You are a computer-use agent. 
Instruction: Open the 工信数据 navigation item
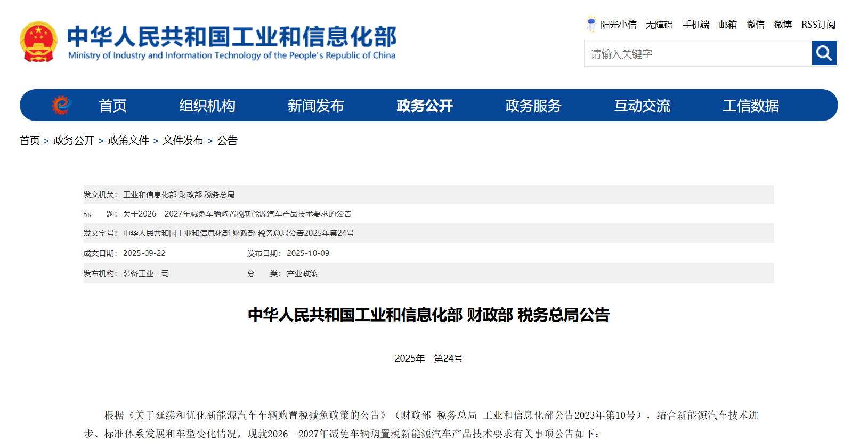point(750,106)
